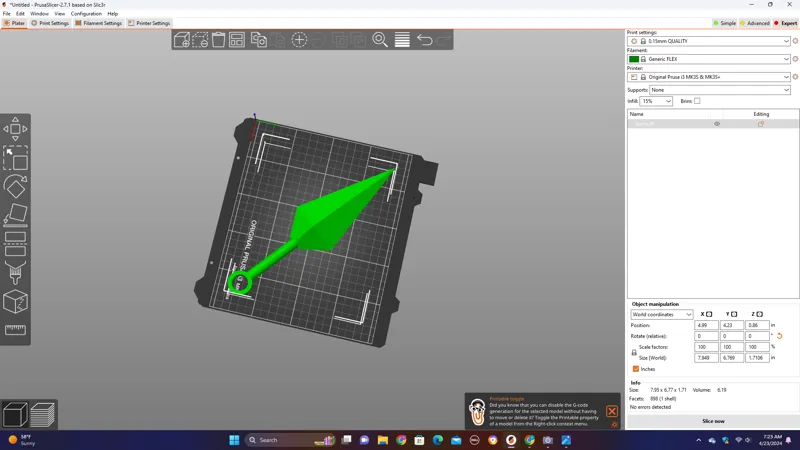
Task: Uncheck the Inches checkbox
Action: [x=636, y=369]
